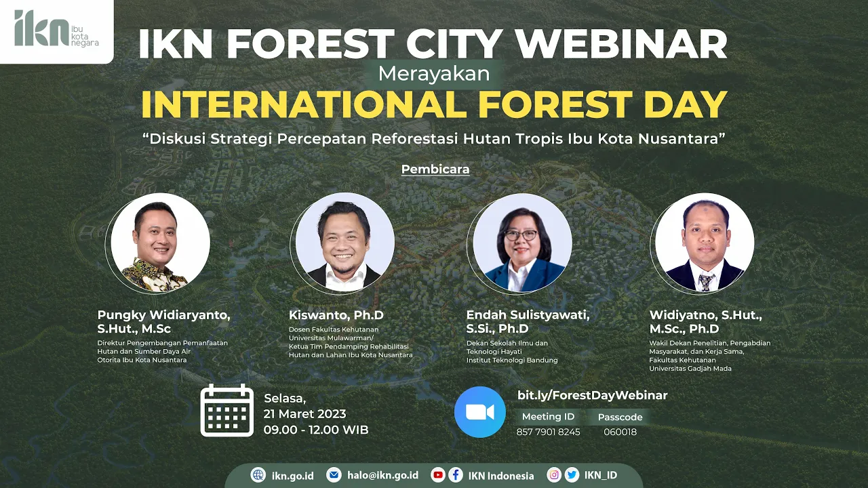
Task: Click the calendar icon beside the date
Action: (227, 410)
